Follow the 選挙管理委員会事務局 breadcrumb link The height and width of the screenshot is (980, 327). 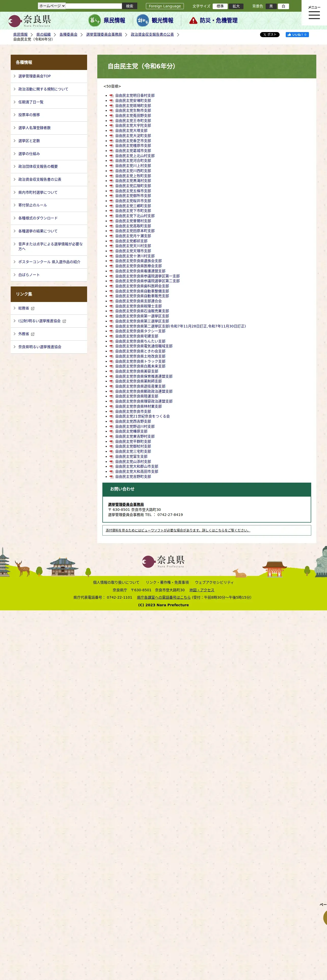tap(104, 35)
